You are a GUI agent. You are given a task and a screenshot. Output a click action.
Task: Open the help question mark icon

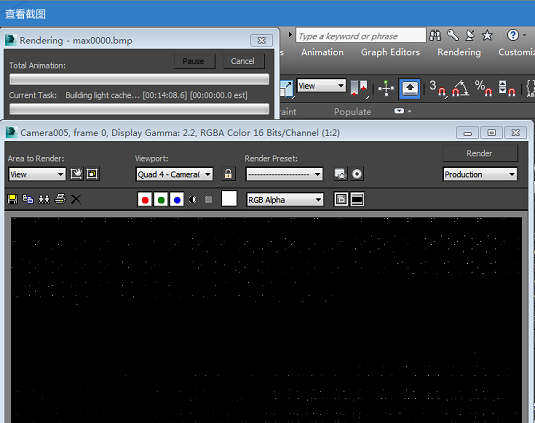pyautogui.click(x=513, y=35)
